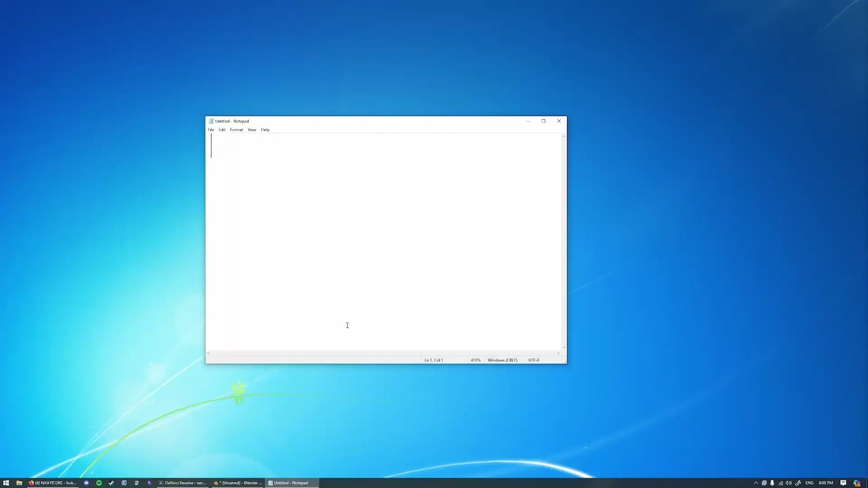Switch to the Firefox NIGHTCORE window
This screenshot has height=488, width=868.
point(52,483)
